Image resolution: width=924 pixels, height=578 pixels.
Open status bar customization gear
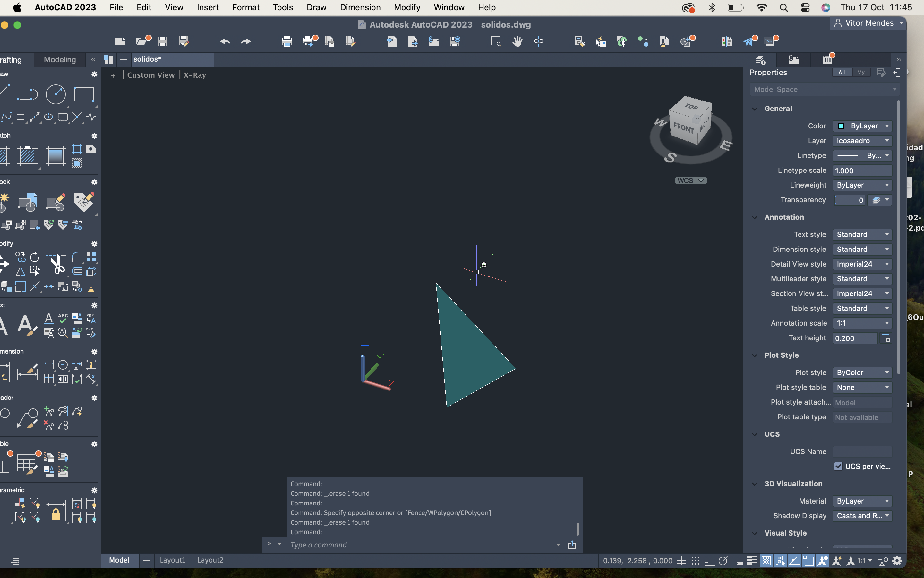coord(897,561)
